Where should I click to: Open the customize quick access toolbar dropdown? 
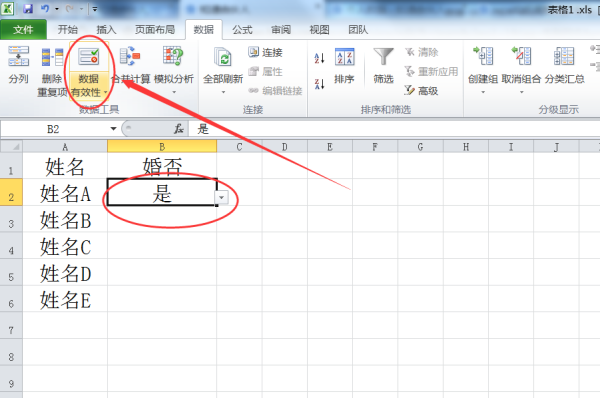[95, 8]
